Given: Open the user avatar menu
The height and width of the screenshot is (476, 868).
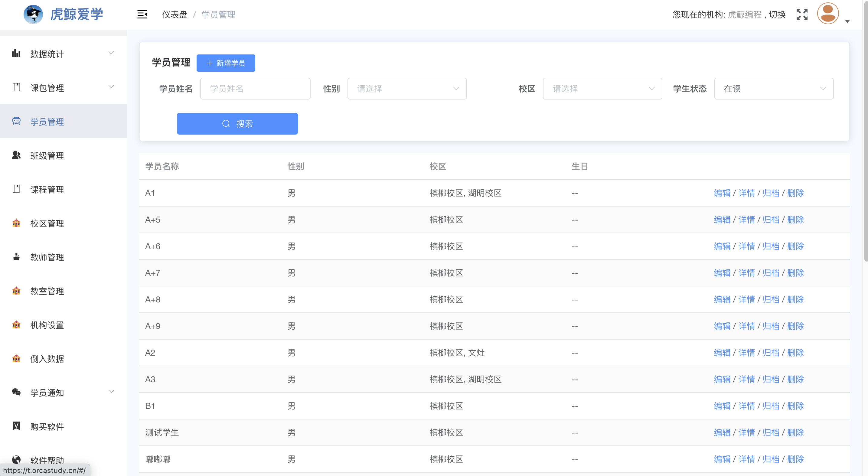Looking at the screenshot, I should click(x=828, y=14).
